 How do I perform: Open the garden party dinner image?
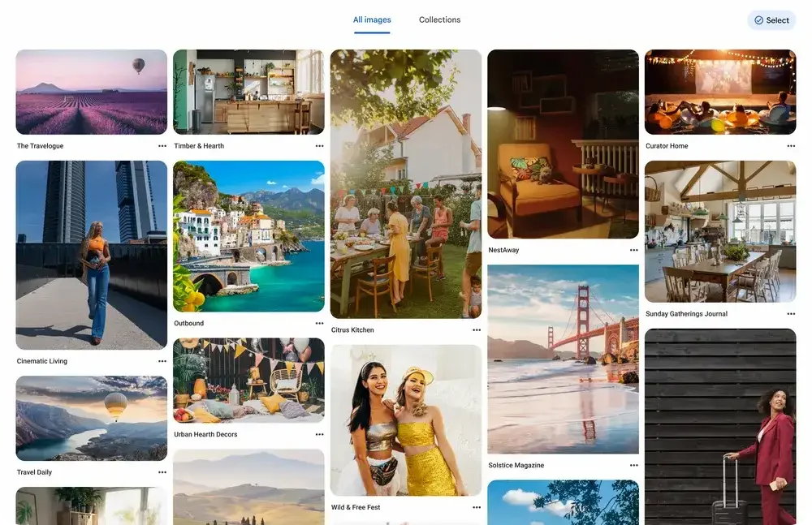[406, 184]
